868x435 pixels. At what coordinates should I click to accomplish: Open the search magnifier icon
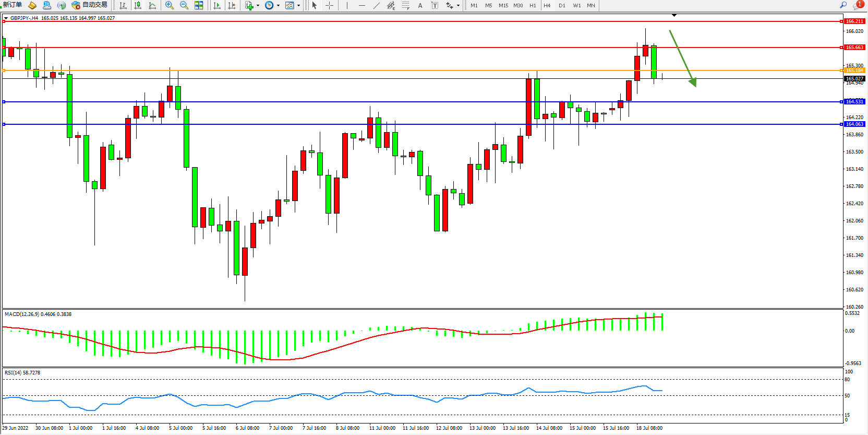(x=843, y=5)
